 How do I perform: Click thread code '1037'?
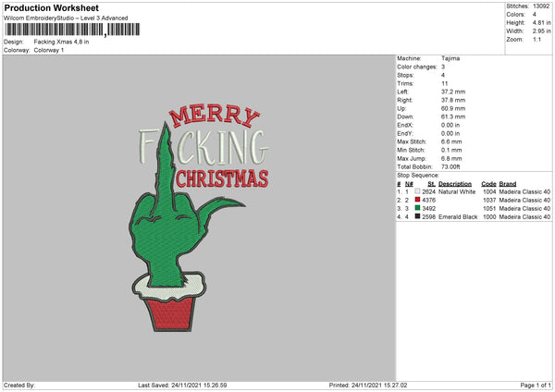click(x=489, y=201)
